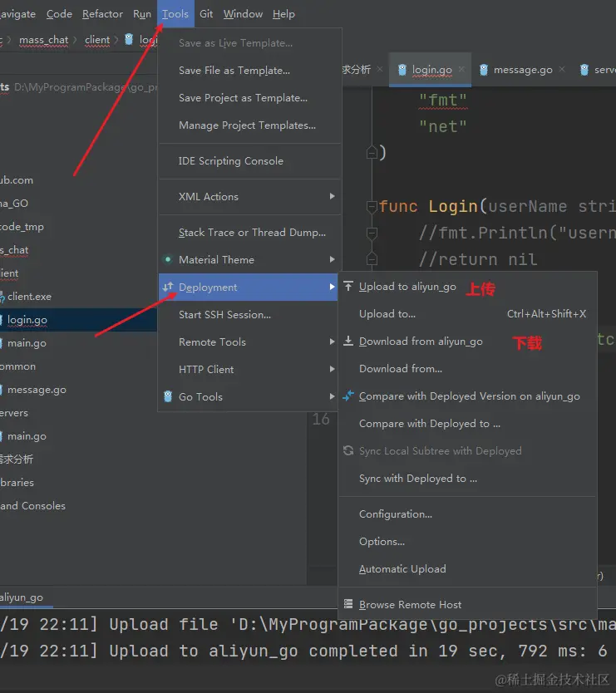Expand the Deployment submenu arrow
Viewport: 616px width, 693px height.
tap(332, 287)
